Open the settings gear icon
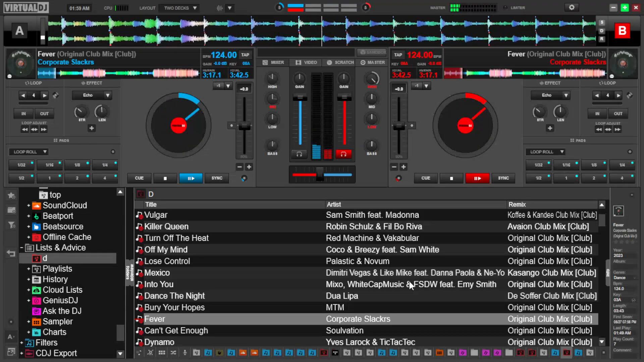This screenshot has width=644, height=362. [x=572, y=7]
